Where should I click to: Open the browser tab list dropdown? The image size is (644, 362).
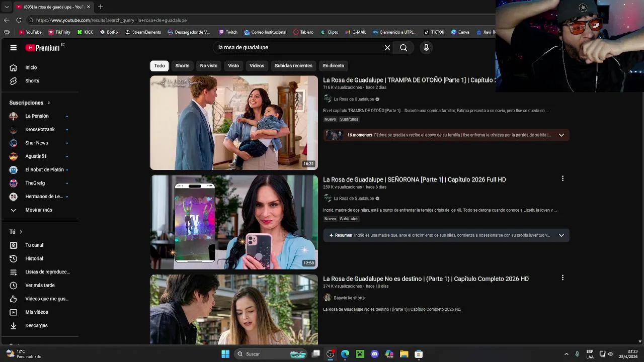tap(7, 7)
